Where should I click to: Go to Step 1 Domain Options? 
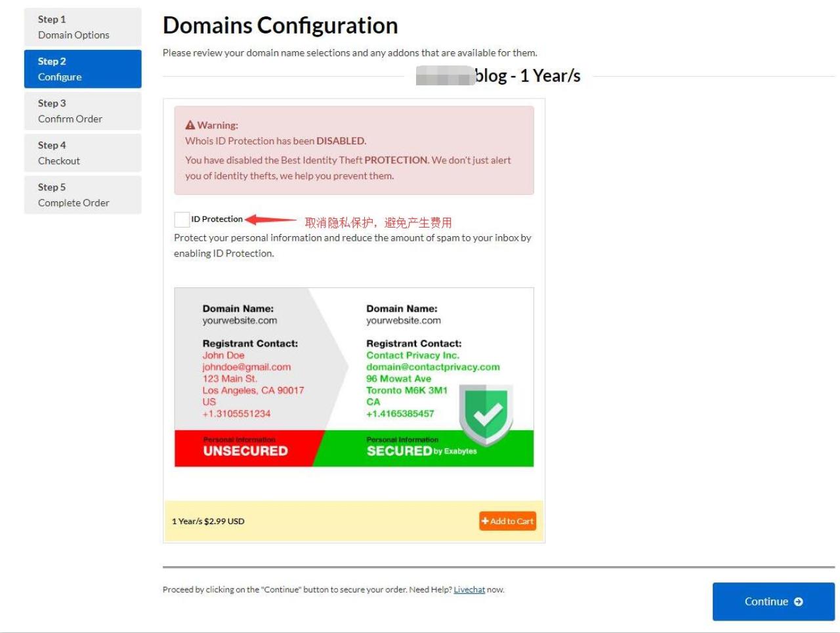pos(83,28)
